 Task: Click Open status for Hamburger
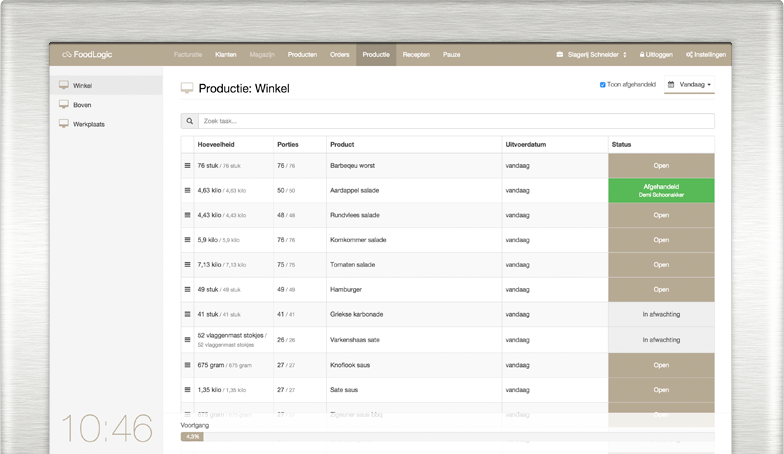661,290
